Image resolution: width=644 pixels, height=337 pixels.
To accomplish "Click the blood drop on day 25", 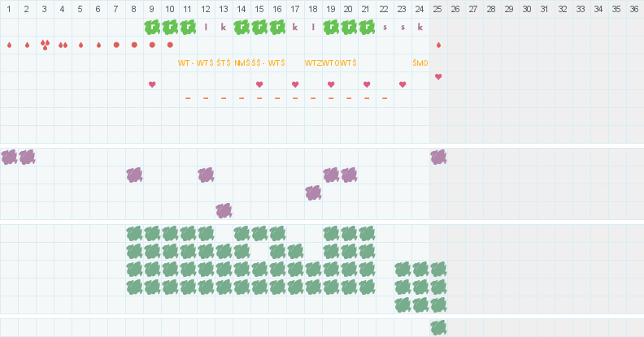I will (438, 45).
